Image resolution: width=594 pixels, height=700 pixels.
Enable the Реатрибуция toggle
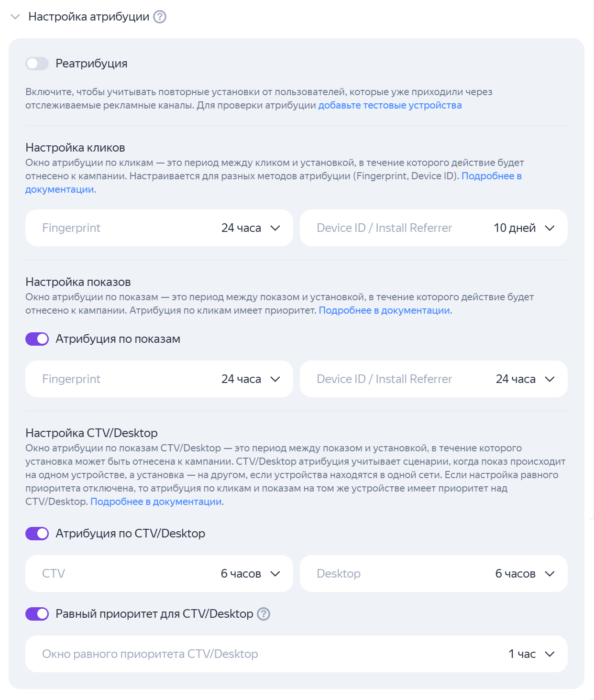click(x=37, y=64)
